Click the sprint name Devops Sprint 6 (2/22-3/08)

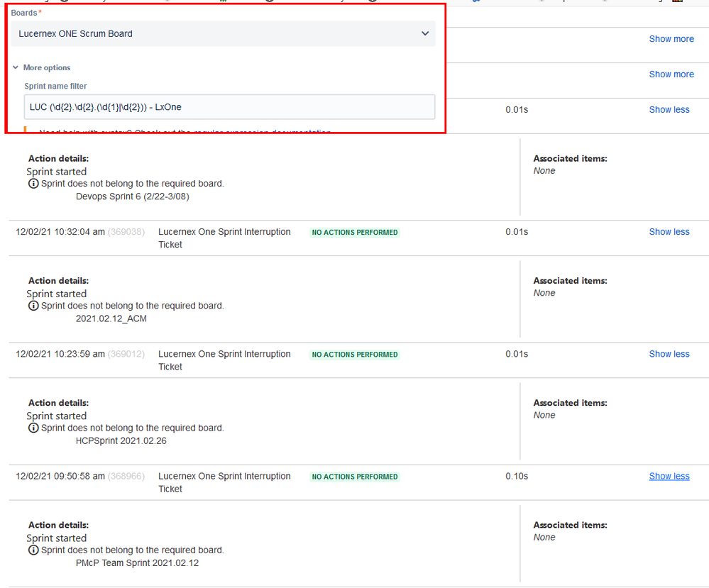pos(133,196)
